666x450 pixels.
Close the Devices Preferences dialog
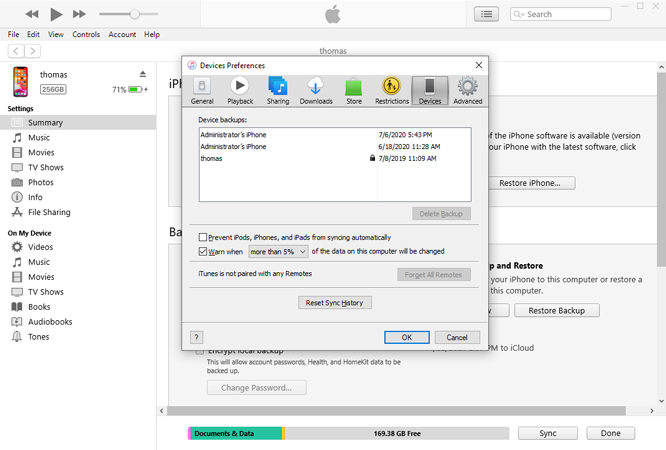click(479, 65)
